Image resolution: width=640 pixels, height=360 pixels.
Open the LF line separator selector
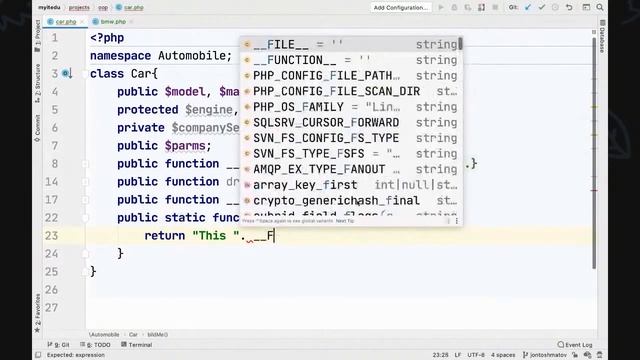(x=458, y=355)
